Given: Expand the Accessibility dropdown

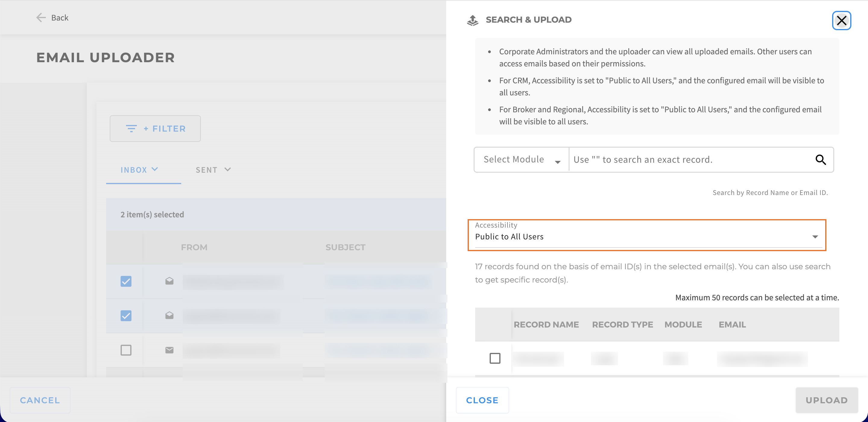Looking at the screenshot, I should click(x=647, y=235).
